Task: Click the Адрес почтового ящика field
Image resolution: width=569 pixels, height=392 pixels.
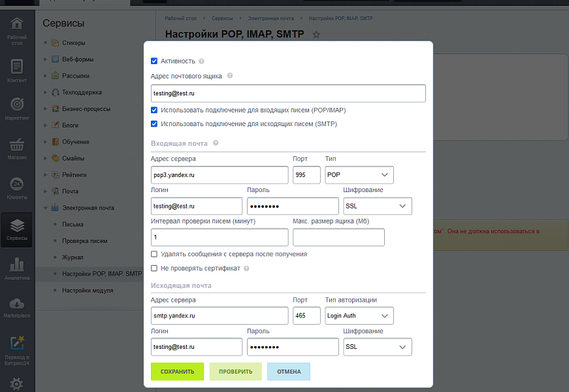Action: [x=287, y=93]
